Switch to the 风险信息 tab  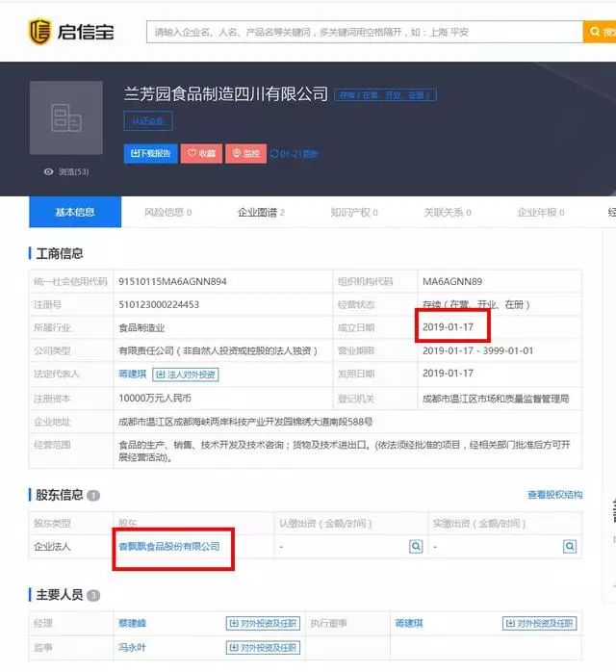pos(167,212)
